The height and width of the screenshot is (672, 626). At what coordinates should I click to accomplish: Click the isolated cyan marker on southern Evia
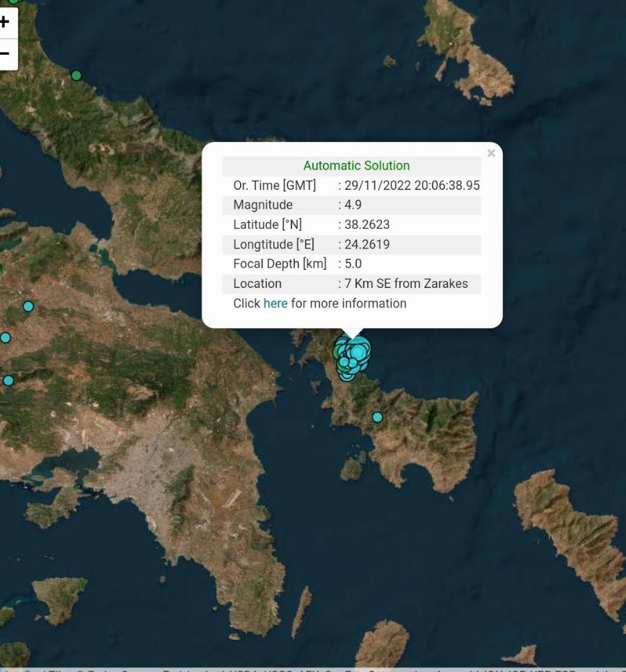[376, 417]
